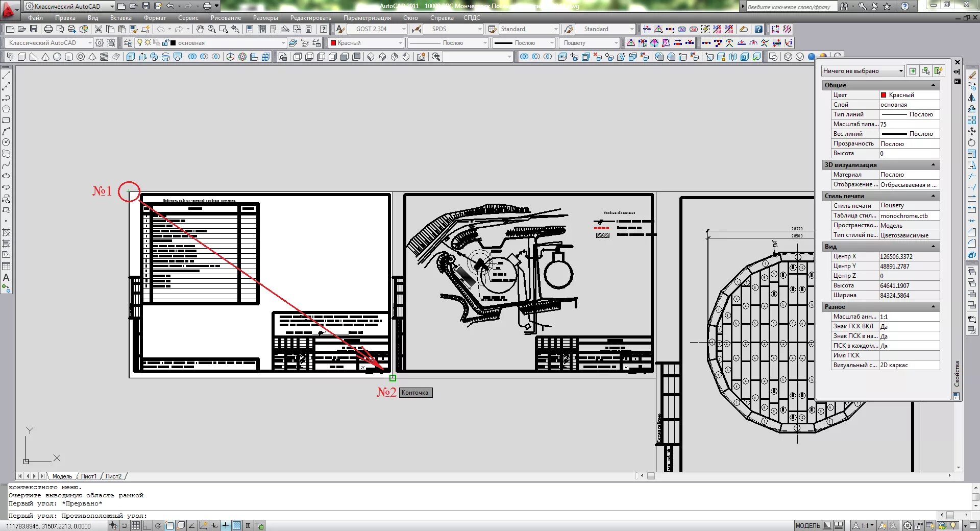The width and height of the screenshot is (980, 531).
Task: Open the Рисование menu
Action: 226,18
